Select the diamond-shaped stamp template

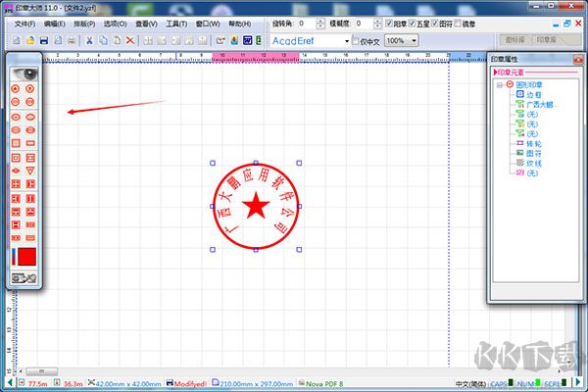[16, 171]
